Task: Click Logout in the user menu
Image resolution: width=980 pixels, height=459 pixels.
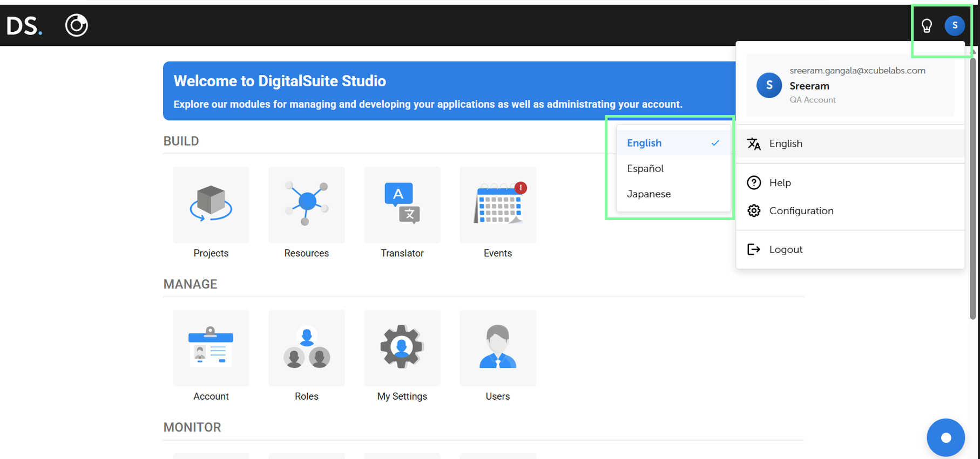Action: pos(786,249)
